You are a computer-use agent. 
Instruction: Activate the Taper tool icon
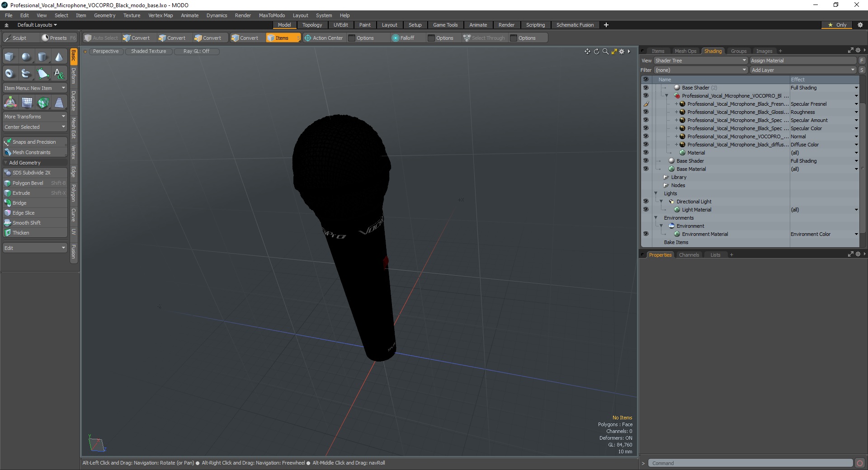pos(59,103)
